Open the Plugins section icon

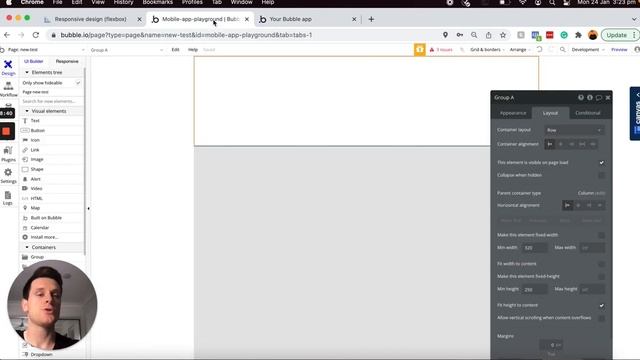[8, 154]
